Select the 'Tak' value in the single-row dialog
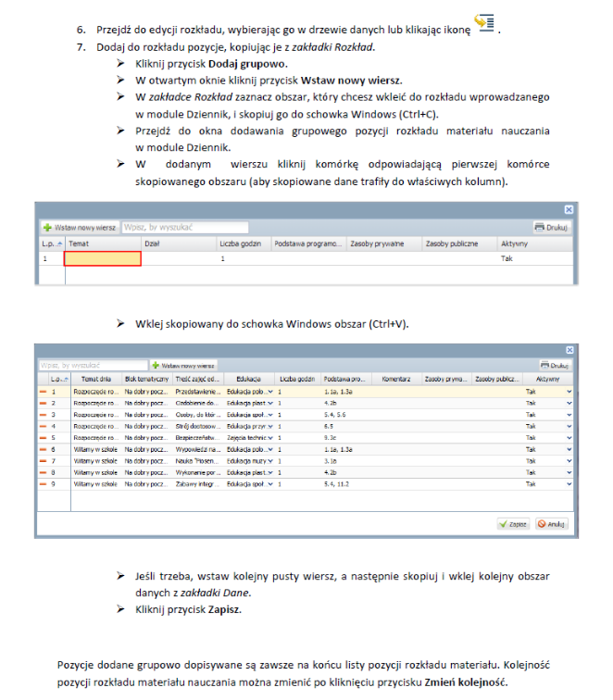Image resolution: width=613 pixels, height=700 pixels. coord(507,258)
